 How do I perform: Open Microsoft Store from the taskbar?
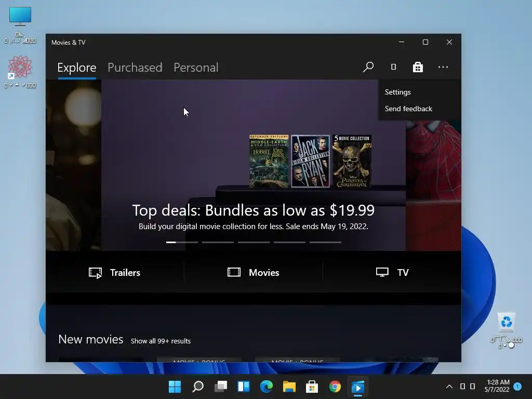click(312, 387)
